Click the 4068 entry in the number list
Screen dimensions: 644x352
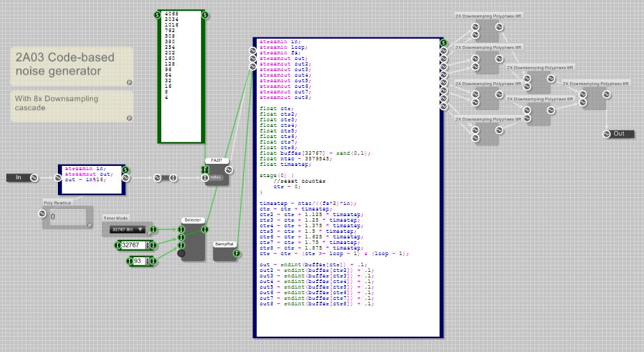tap(171, 13)
